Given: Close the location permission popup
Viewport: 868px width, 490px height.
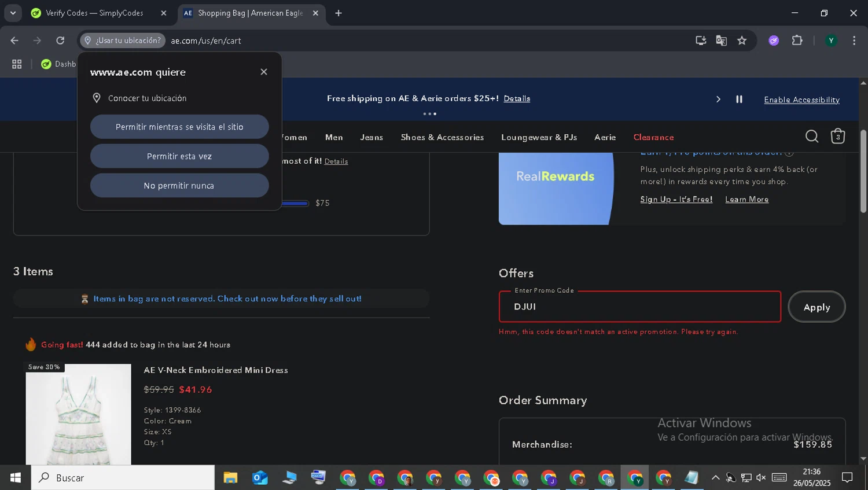Looking at the screenshot, I should tap(264, 72).
